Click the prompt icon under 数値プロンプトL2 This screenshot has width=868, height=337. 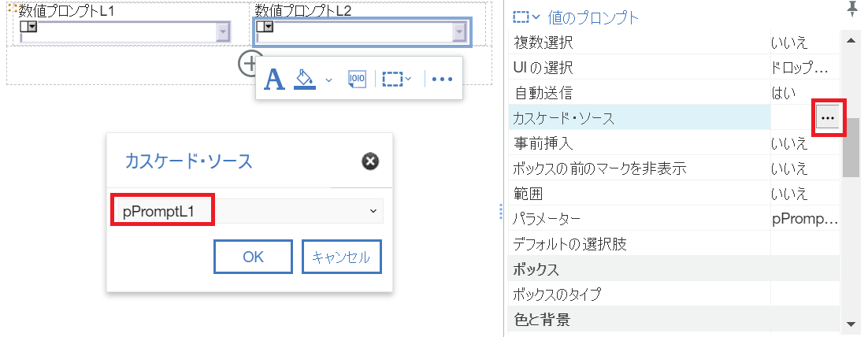pyautogui.click(x=265, y=27)
